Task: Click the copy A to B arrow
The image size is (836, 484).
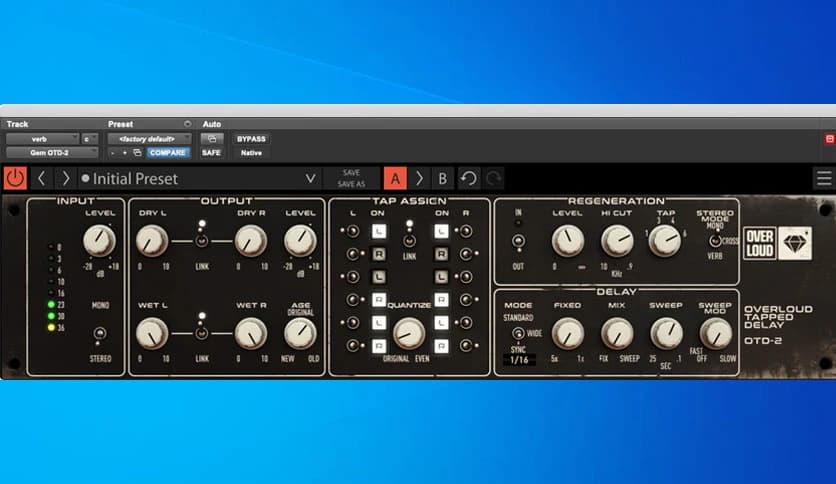Action: click(419, 178)
